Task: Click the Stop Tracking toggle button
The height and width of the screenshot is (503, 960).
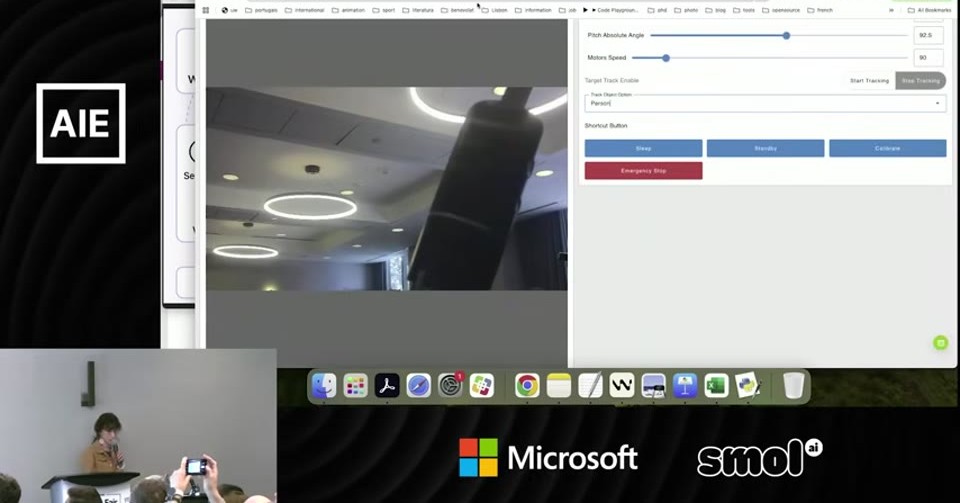Action: coord(920,81)
